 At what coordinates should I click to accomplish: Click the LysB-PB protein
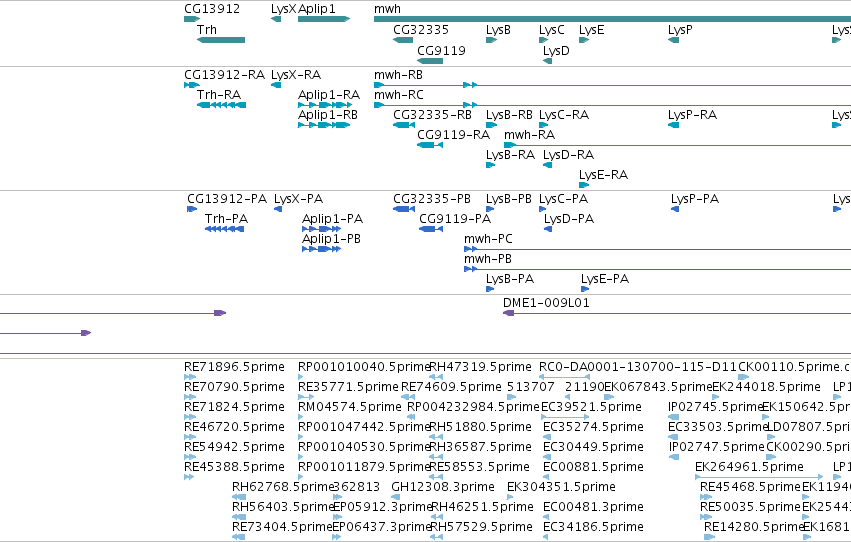coord(509,199)
